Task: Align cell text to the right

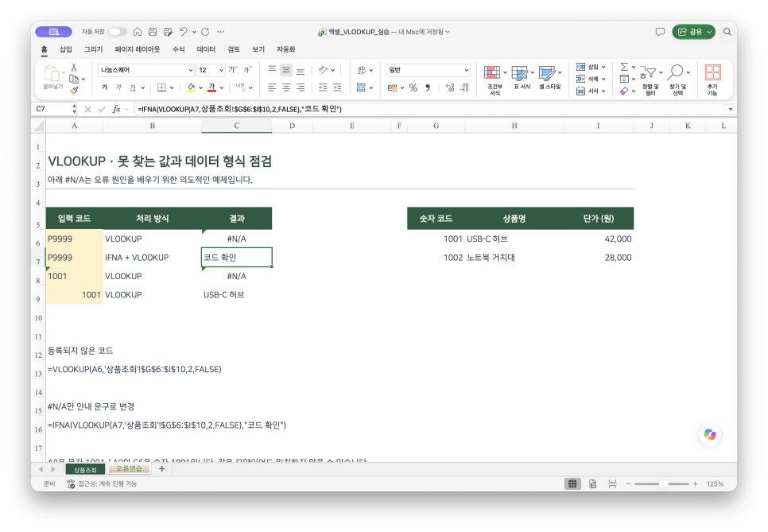Action: click(x=301, y=87)
